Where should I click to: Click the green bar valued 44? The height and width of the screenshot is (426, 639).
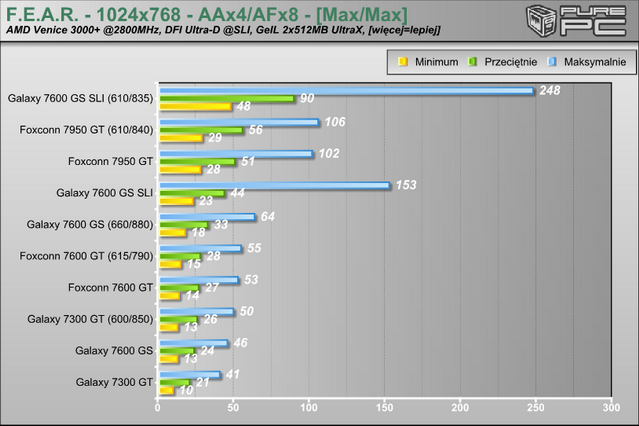point(192,193)
